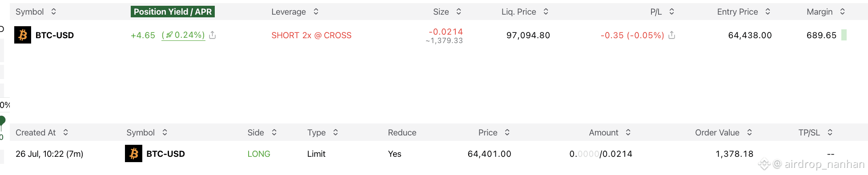Open the 0.24% APR link
The height and width of the screenshot is (175, 868).
pos(183,35)
